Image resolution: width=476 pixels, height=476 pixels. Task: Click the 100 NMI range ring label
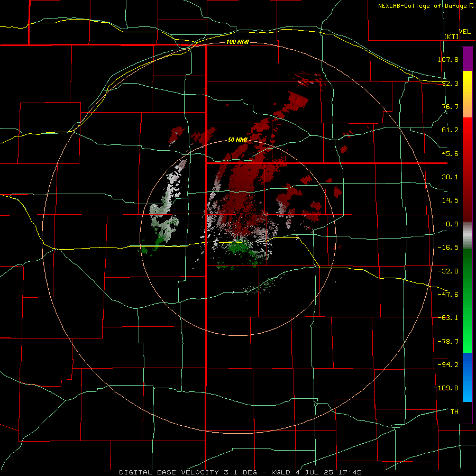point(237,42)
